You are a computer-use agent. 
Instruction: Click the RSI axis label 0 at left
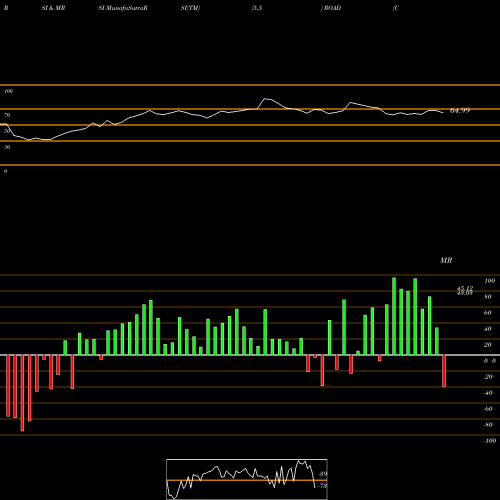pyautogui.click(x=5, y=171)
